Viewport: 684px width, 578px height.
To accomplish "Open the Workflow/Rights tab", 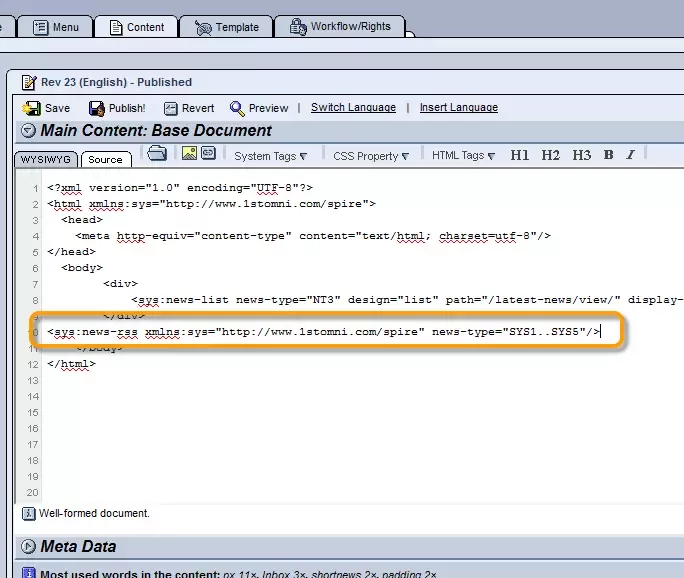I will (340, 27).
